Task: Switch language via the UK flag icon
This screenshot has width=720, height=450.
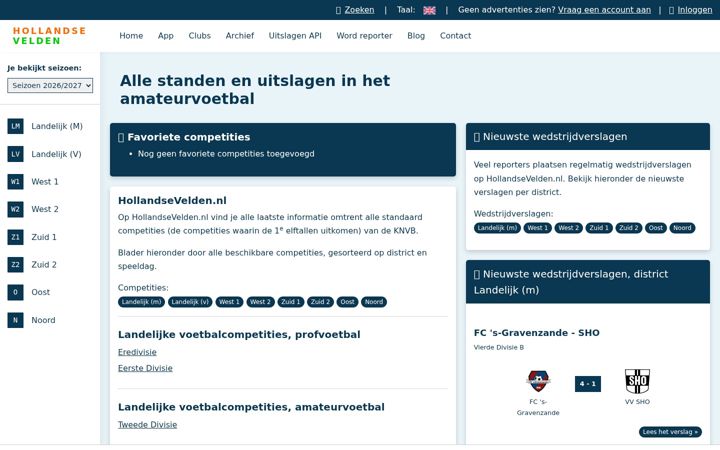Action: 429,10
